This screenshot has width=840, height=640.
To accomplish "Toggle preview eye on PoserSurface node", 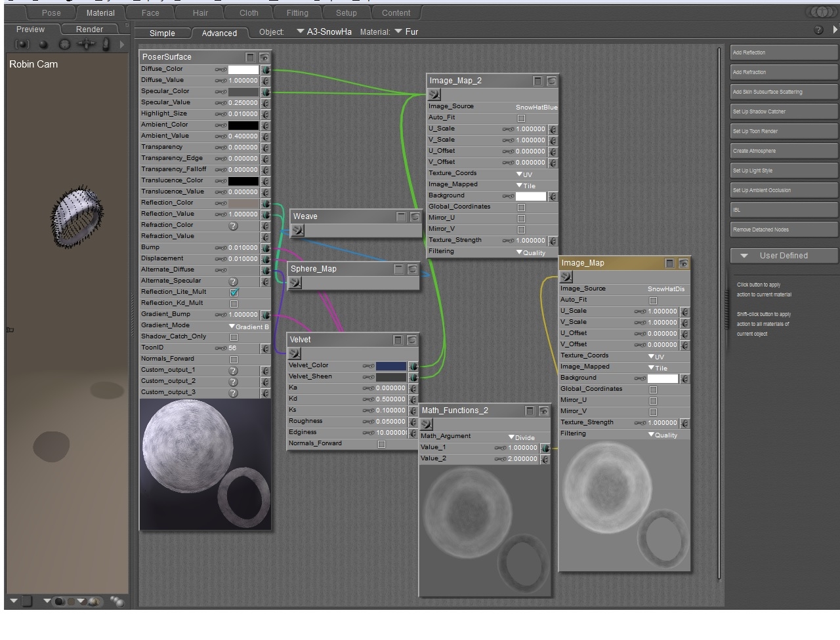I will (264, 58).
